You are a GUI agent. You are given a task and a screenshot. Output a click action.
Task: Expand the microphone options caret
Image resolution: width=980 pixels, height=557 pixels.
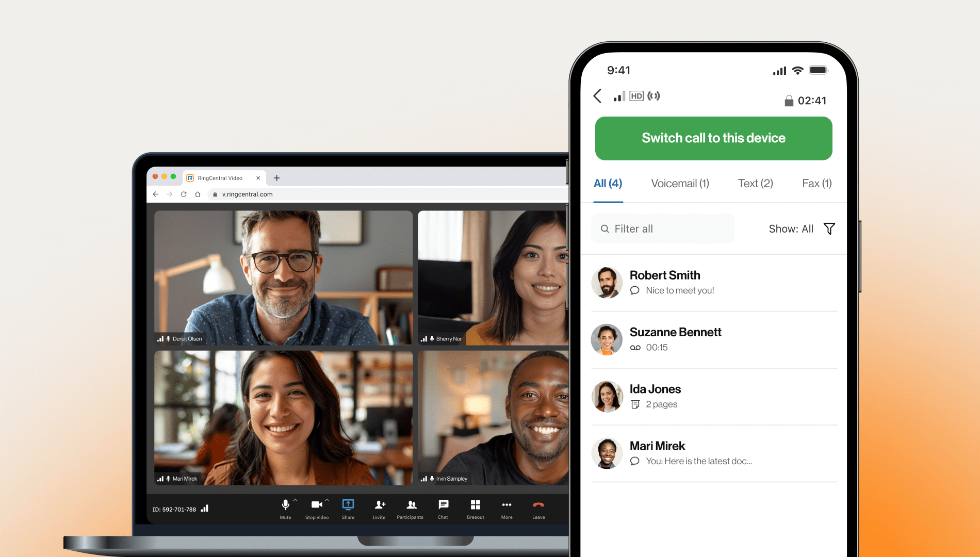pos(296,500)
